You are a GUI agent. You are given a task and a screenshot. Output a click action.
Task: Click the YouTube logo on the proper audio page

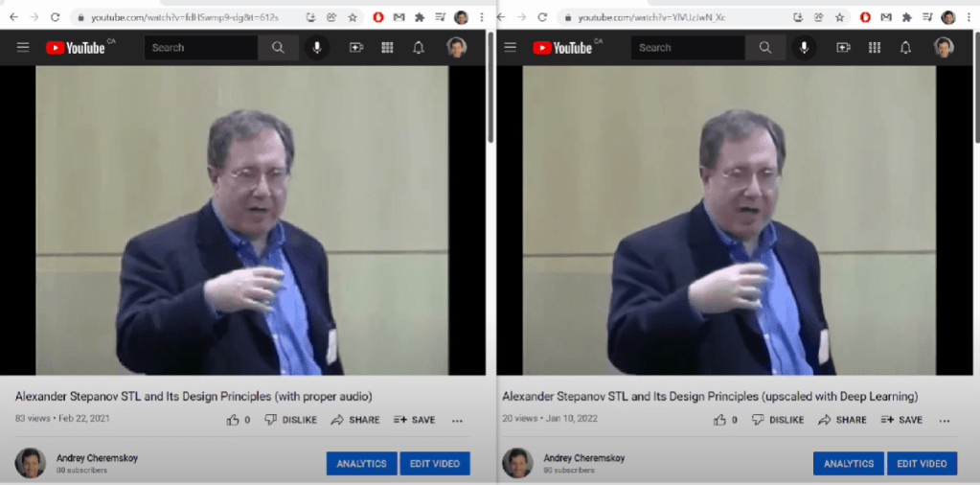click(x=75, y=48)
